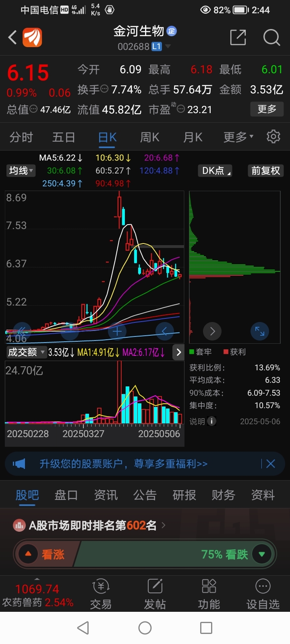Open the search magnifier icon
The width and height of the screenshot is (290, 644).
click(x=271, y=37)
